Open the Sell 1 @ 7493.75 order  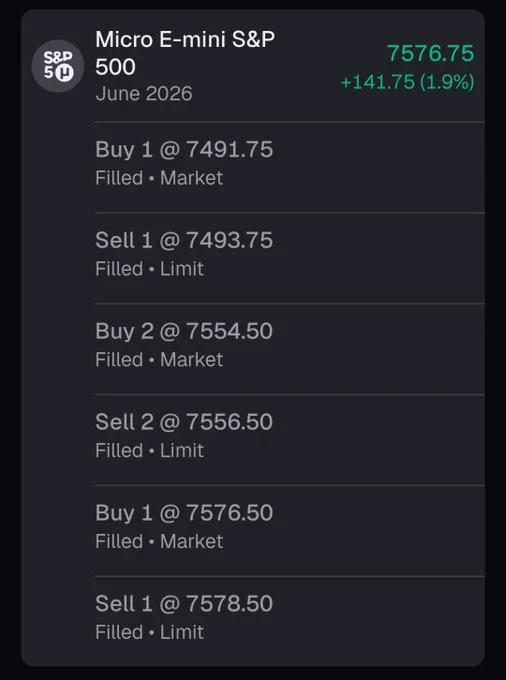click(290, 258)
